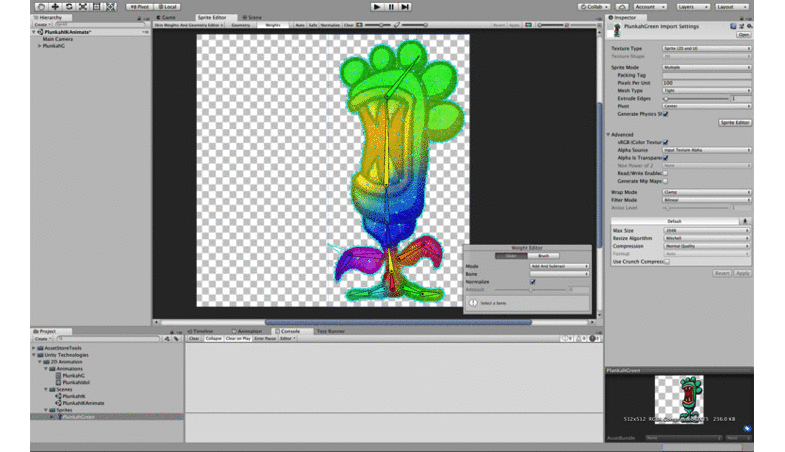
Task: Open the Layers dropdown
Action: [692, 7]
